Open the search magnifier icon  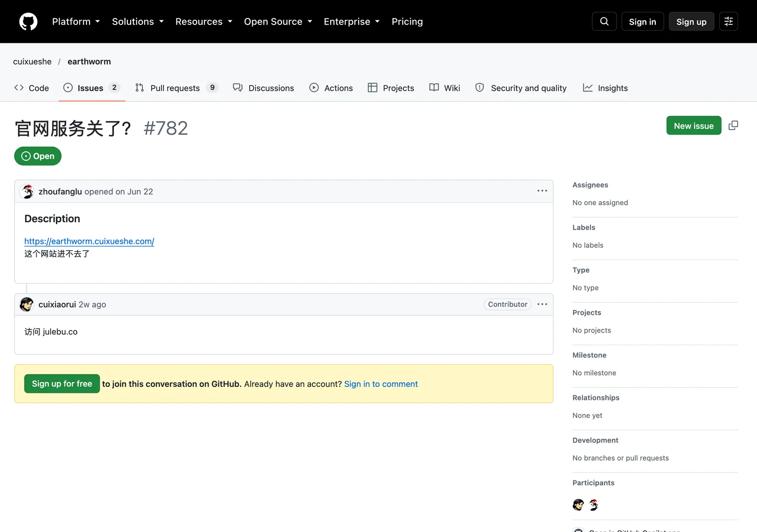coord(604,21)
